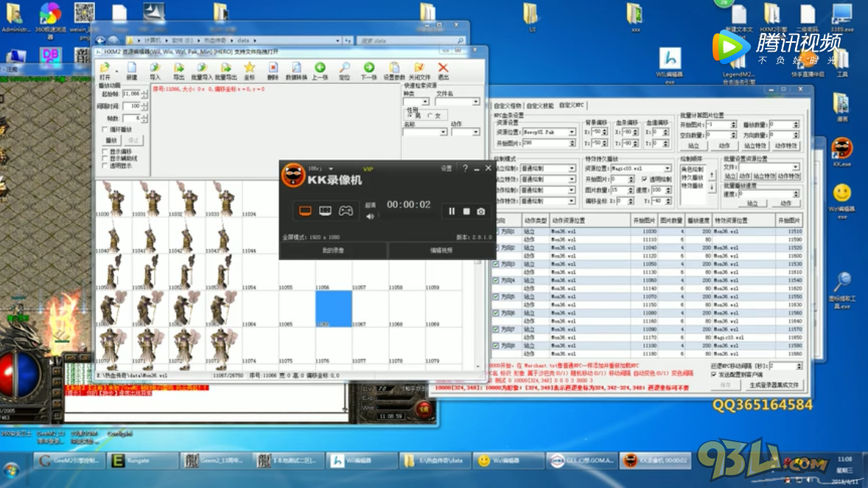Switch to 自定义NPC tab
This screenshot has width=868, height=488.
point(571,105)
